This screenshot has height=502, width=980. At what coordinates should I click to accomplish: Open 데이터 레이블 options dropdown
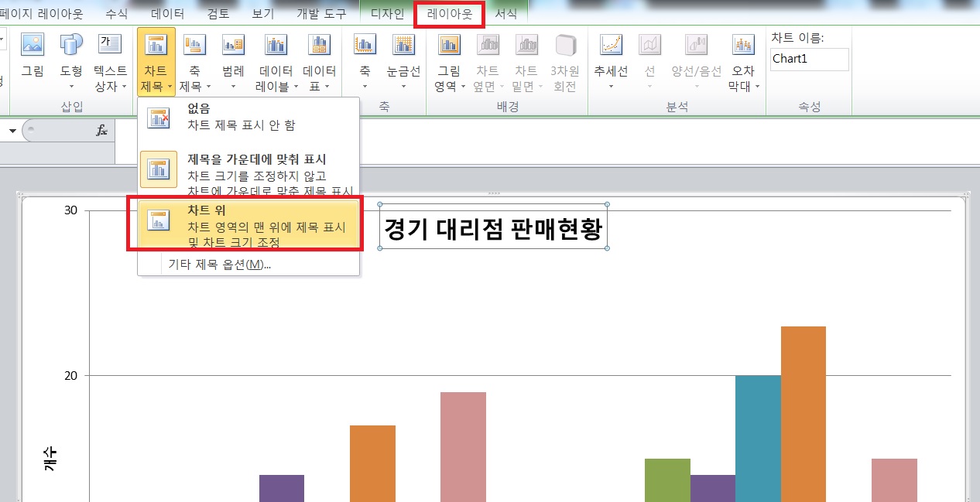(x=275, y=60)
